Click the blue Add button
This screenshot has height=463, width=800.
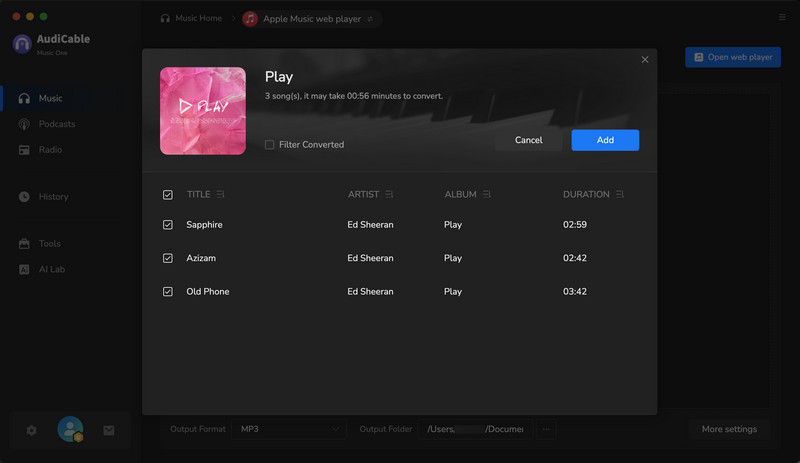point(605,140)
